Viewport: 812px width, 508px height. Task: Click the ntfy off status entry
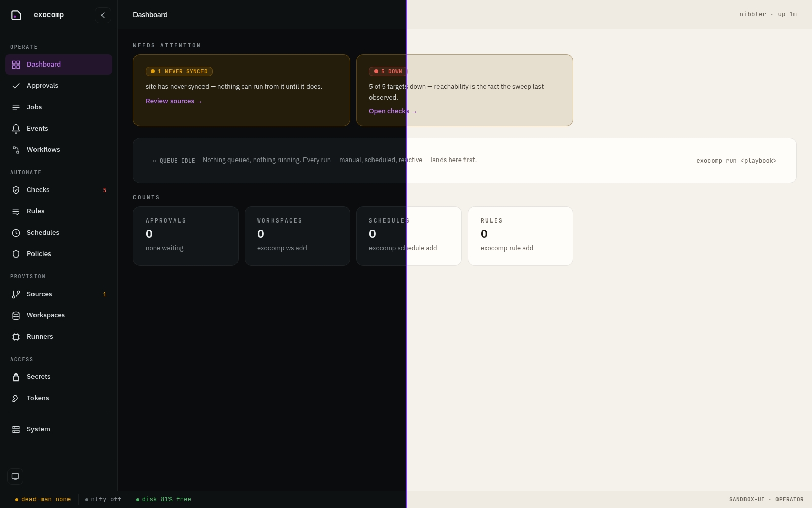[x=104, y=500]
